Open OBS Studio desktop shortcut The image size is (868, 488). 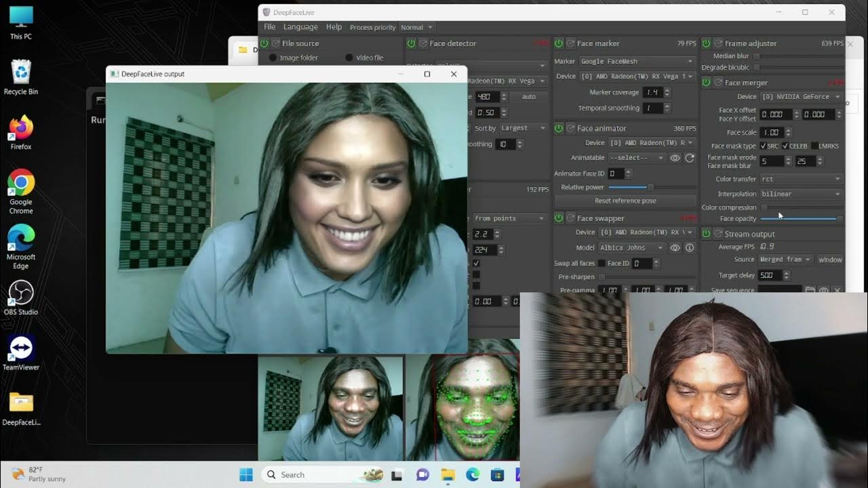pos(20,298)
